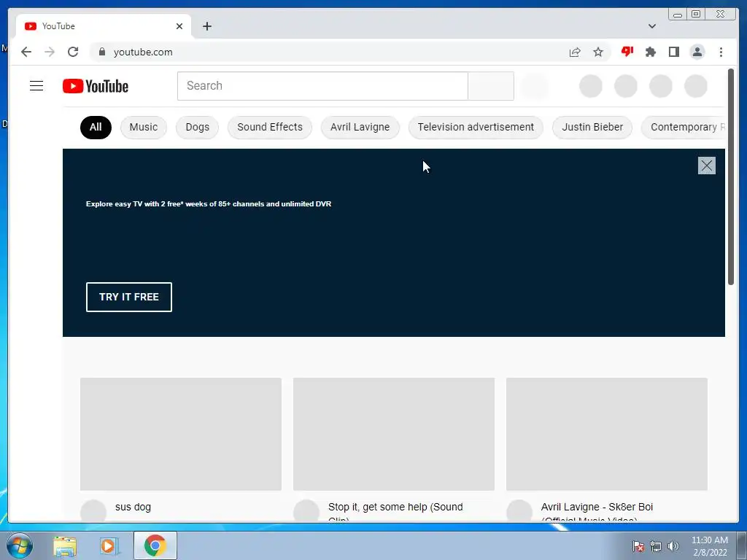Image resolution: width=747 pixels, height=560 pixels.
Task: Launch Windows Media Player from the taskbar
Action: pos(109,546)
